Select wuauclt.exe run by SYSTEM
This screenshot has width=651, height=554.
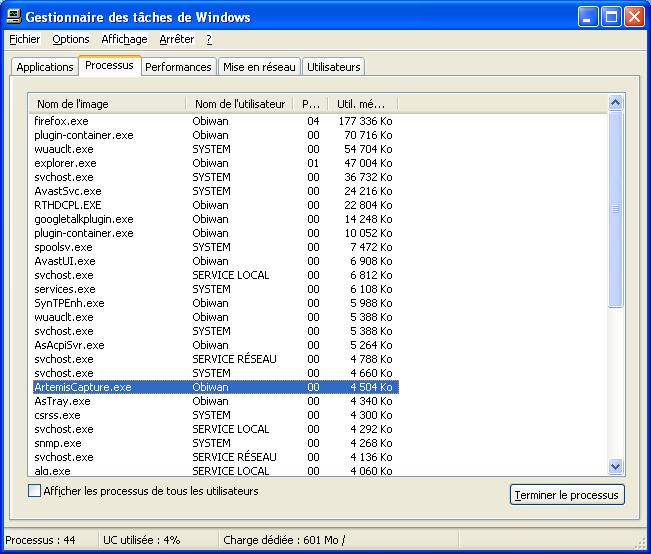[x=216, y=149]
